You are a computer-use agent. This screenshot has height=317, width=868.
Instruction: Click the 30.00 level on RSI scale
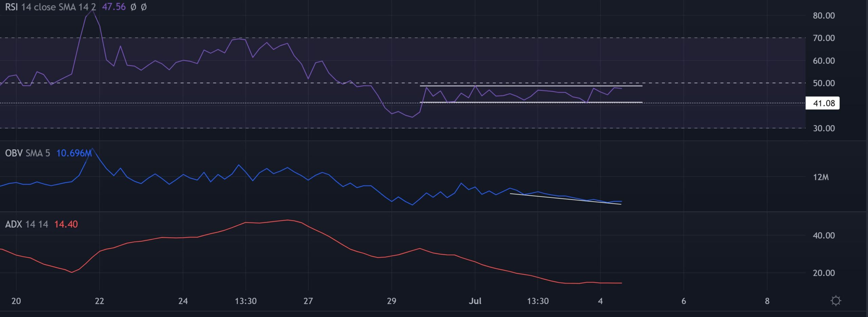[x=824, y=128]
